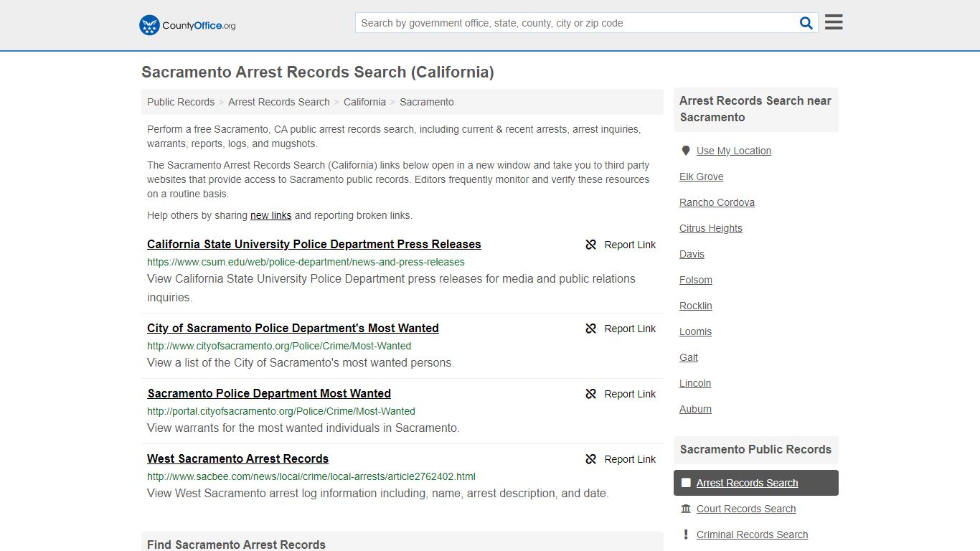The width and height of the screenshot is (980, 551).
Task: Open Public Records breadcrumb
Action: point(181,102)
